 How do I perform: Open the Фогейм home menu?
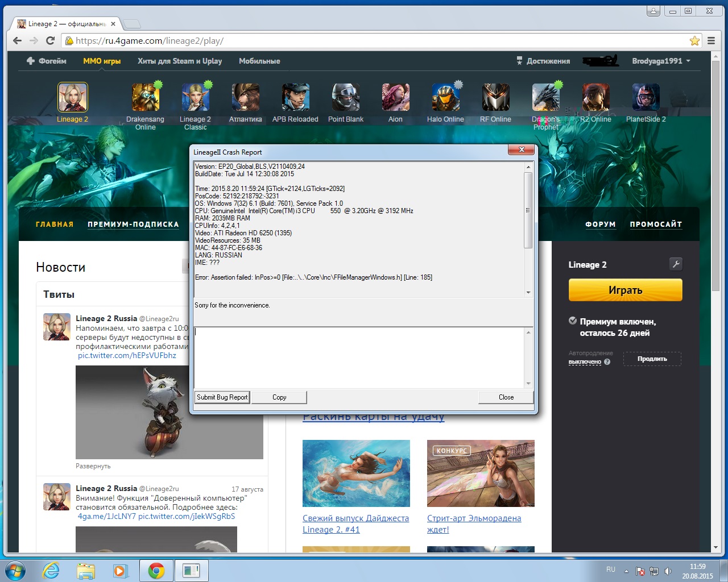tap(47, 61)
